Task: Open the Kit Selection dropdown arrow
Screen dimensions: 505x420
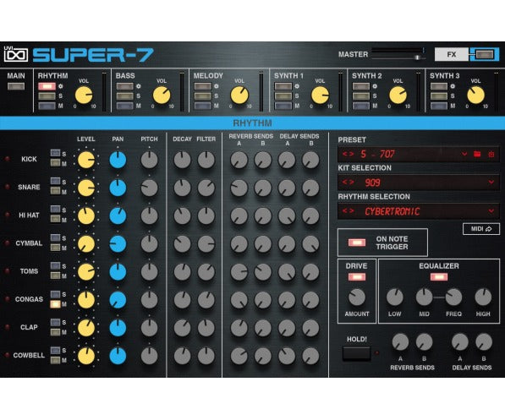Action: click(x=491, y=183)
